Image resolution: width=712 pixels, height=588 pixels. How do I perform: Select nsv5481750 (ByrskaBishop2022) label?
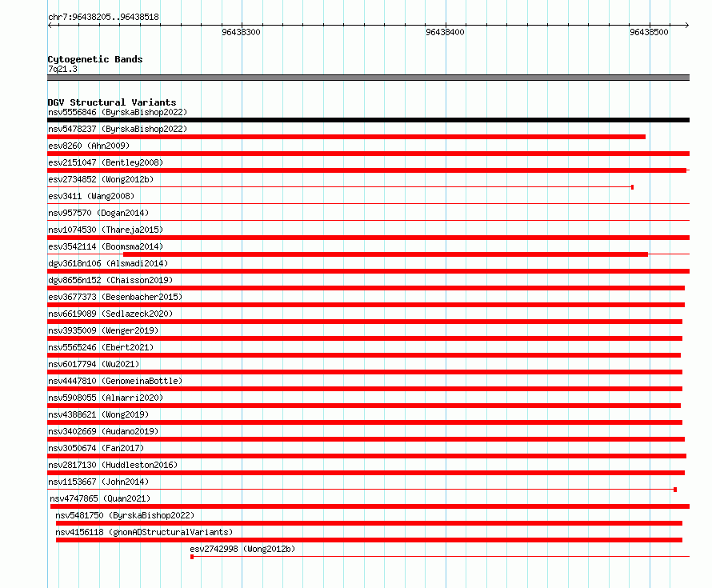click(x=125, y=515)
